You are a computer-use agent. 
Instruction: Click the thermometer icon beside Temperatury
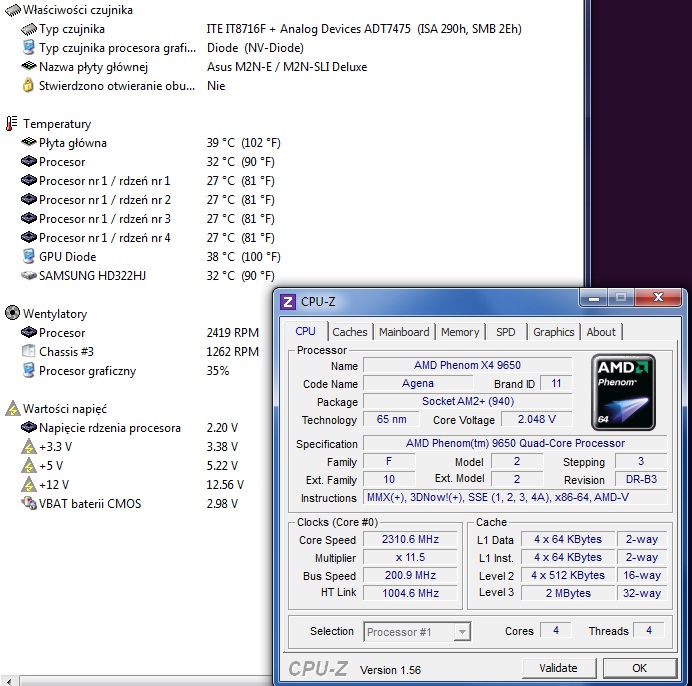tap(12, 124)
